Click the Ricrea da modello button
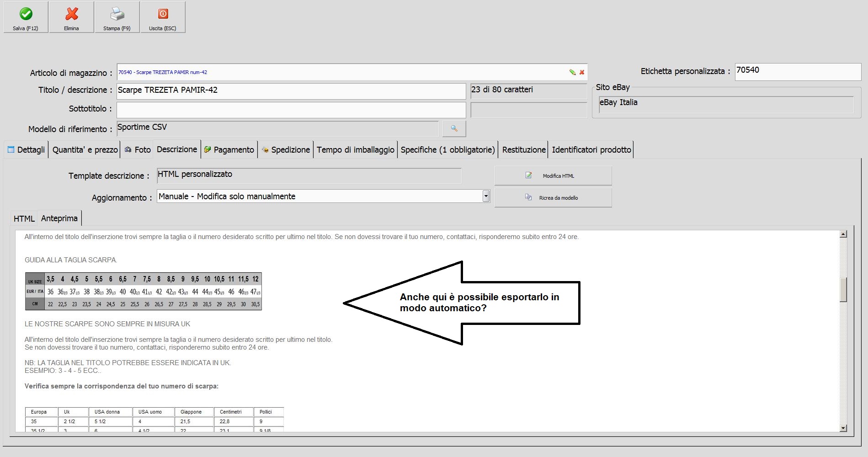The image size is (868, 457). pos(553,198)
